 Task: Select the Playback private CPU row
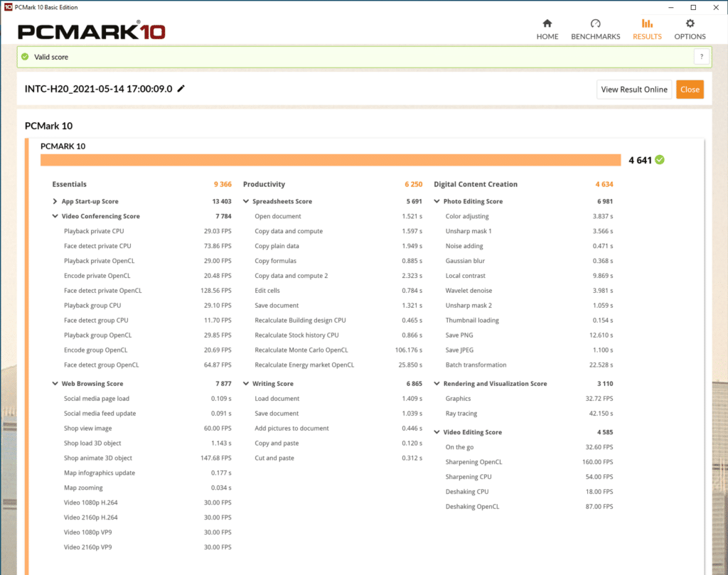[148, 231]
